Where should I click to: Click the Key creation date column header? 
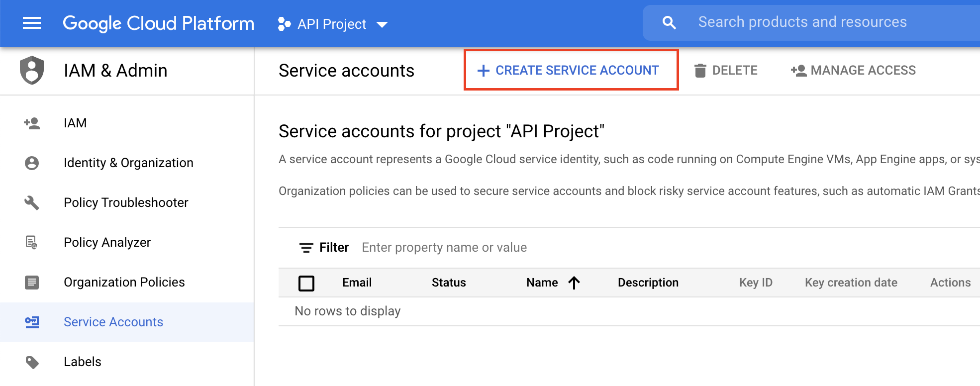click(851, 283)
